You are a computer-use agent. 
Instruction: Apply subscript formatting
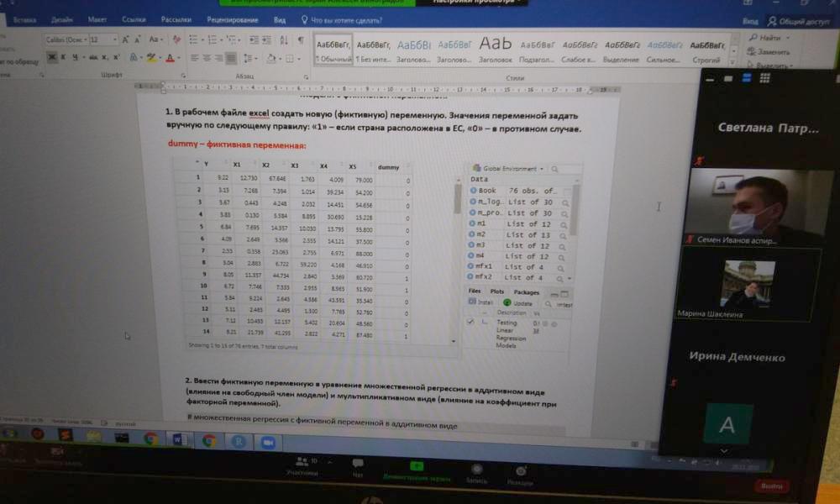pos(104,57)
